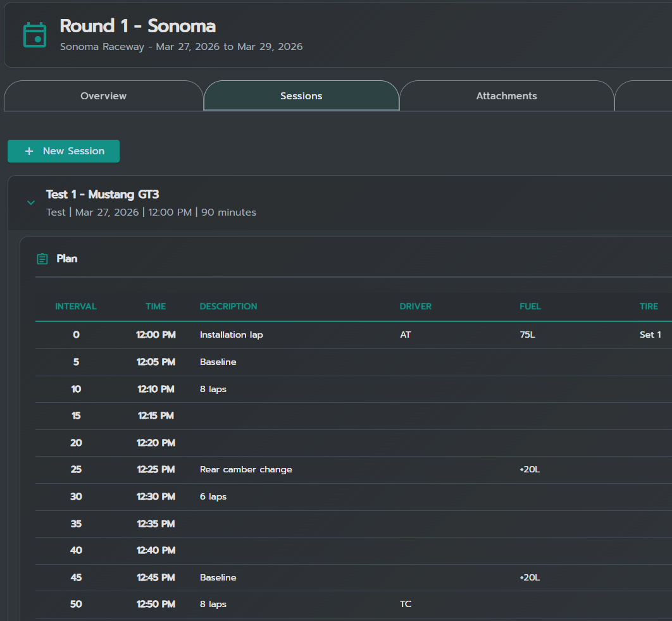672x621 pixels.
Task: Click the 75L fuel cell
Action: pyautogui.click(x=527, y=335)
